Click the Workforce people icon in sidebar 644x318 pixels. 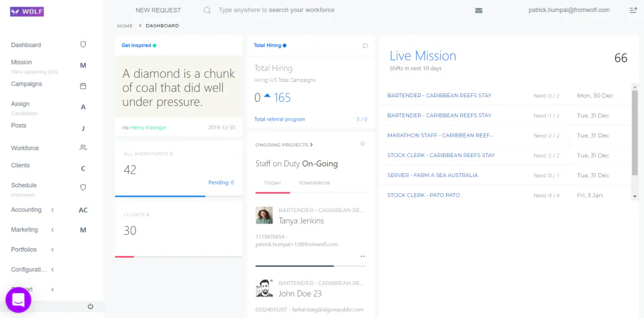pyautogui.click(x=83, y=148)
